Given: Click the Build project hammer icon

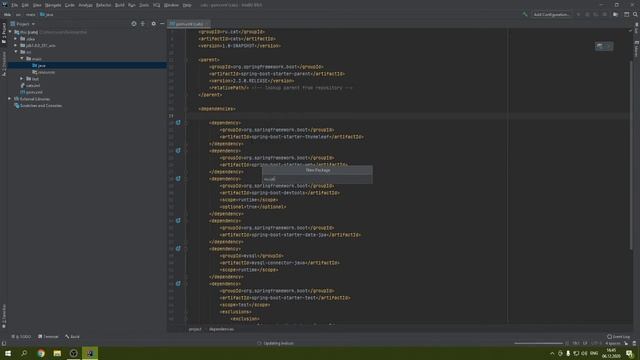Looking at the screenshot, I should tap(525, 14).
